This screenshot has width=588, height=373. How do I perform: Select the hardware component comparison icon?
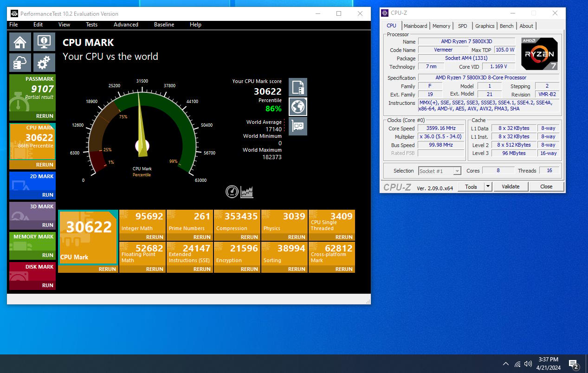pyautogui.click(x=298, y=126)
